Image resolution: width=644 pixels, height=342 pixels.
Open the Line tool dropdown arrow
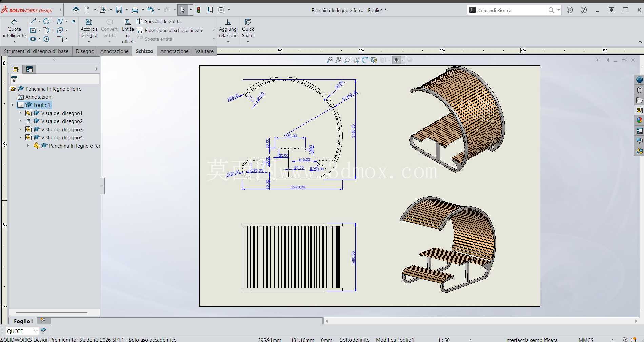point(39,21)
